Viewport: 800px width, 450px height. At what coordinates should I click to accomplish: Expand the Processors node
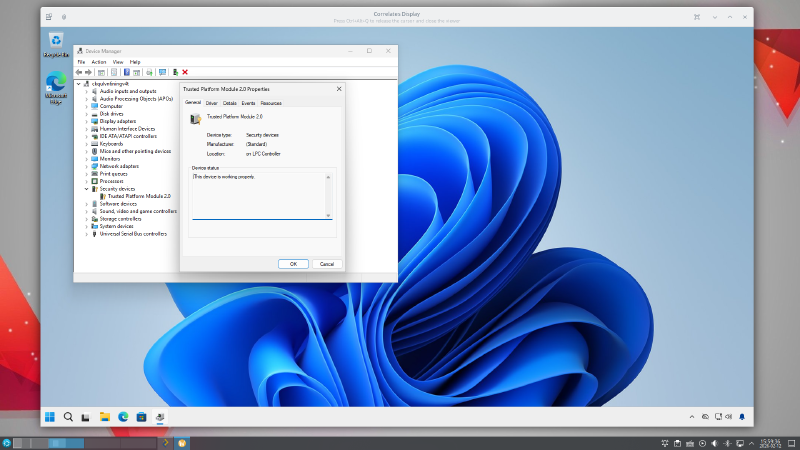[86, 181]
